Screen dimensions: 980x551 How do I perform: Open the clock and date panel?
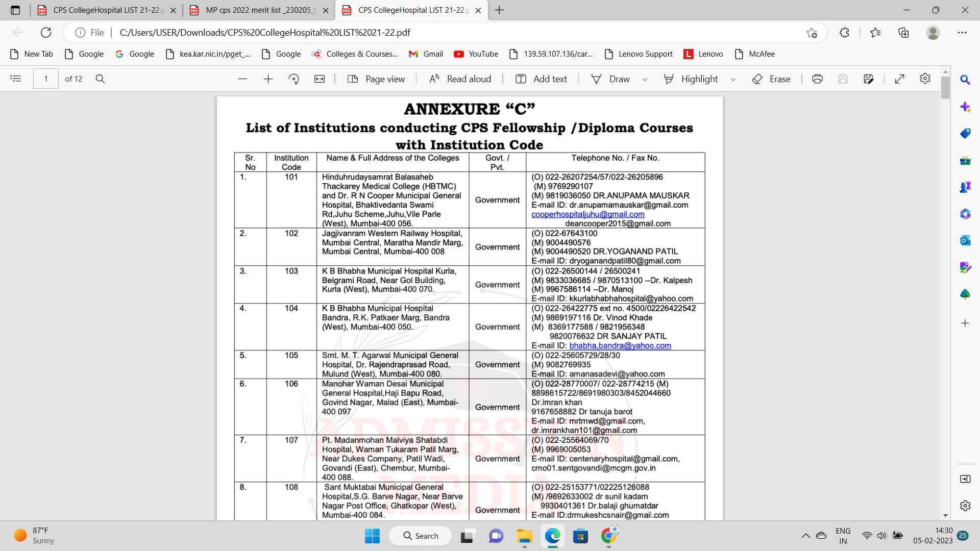tap(933, 536)
